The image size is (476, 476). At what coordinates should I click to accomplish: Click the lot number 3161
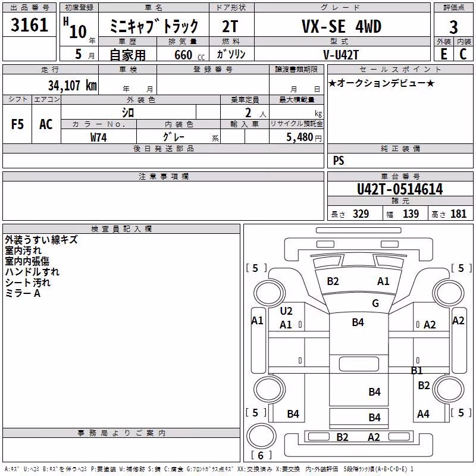tap(29, 25)
